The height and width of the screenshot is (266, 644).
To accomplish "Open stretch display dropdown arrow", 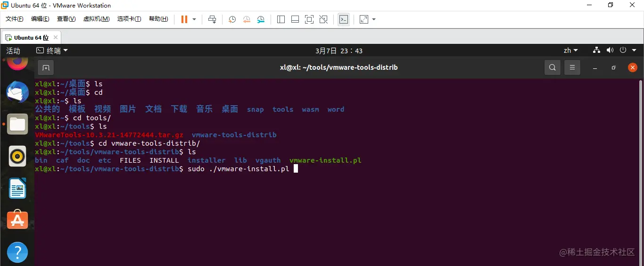I will pos(374,19).
